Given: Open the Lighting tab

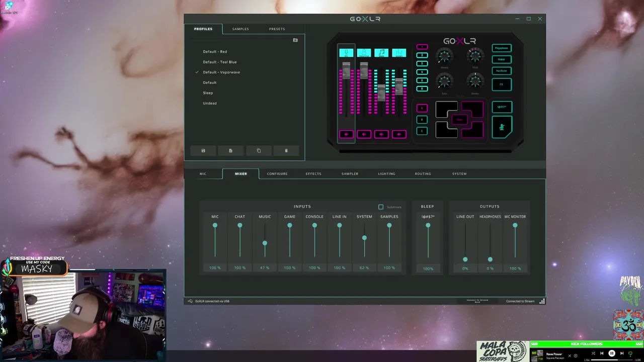Looking at the screenshot, I should click(x=386, y=174).
